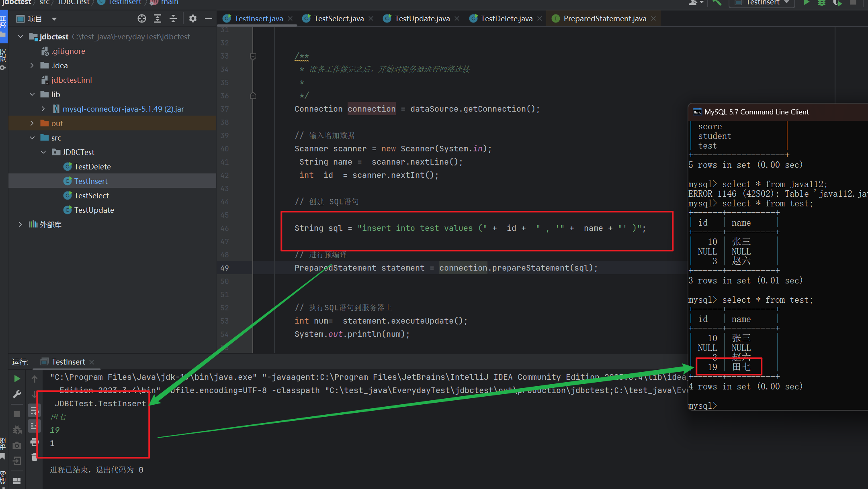Viewport: 868px width, 489px height.
Task: Open the Project view dropdown
Action: coord(54,19)
